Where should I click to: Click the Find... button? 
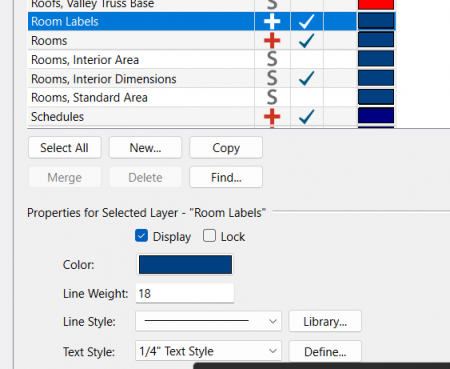tap(226, 177)
